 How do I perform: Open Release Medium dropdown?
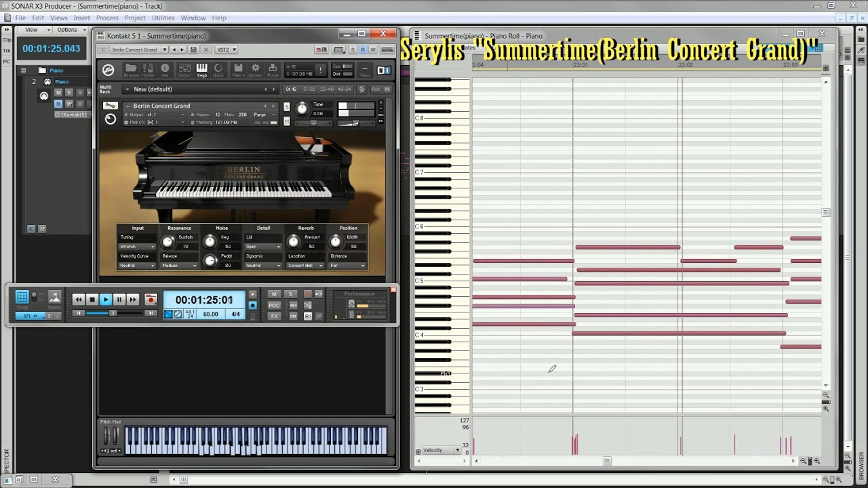tap(180, 266)
